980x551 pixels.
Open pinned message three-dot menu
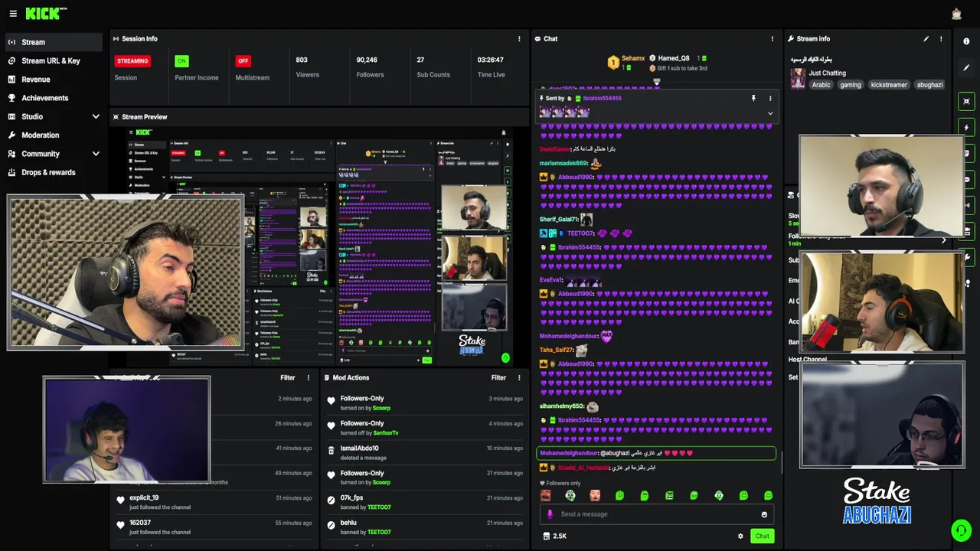point(770,99)
